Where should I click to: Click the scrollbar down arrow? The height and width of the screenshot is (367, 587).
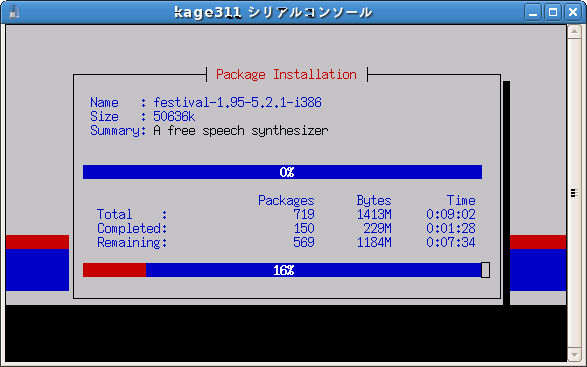point(574,354)
